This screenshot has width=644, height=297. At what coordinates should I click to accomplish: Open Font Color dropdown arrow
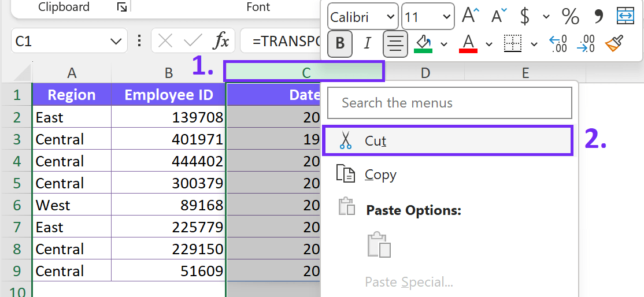pos(488,44)
